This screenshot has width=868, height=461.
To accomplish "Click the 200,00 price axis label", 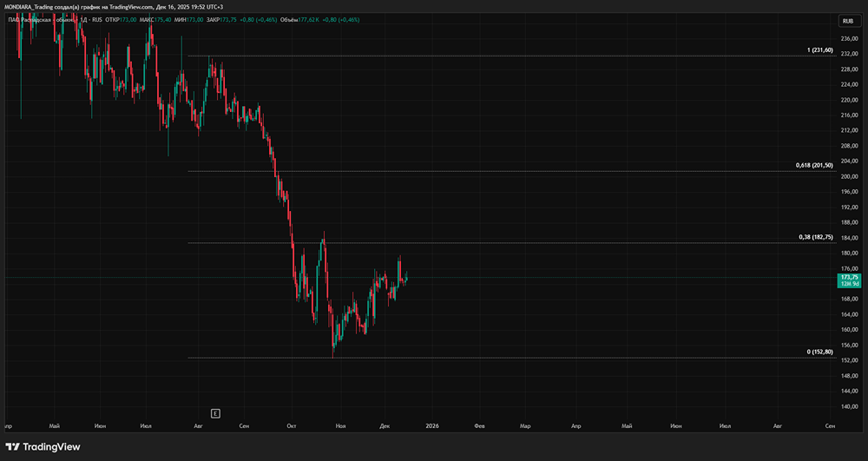I will coord(849,176).
